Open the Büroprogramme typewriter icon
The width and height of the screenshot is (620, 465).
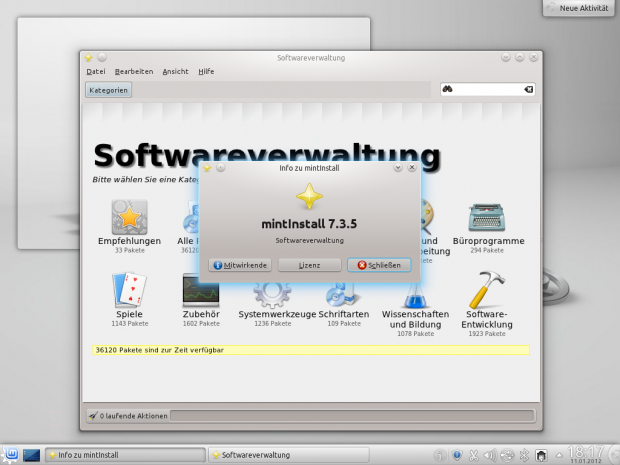(x=487, y=217)
